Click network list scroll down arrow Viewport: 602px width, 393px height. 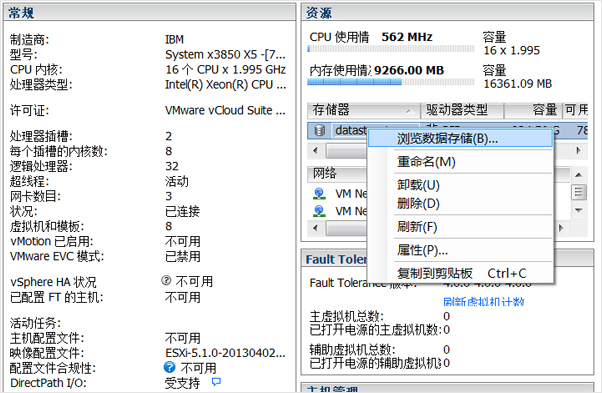(x=579, y=210)
